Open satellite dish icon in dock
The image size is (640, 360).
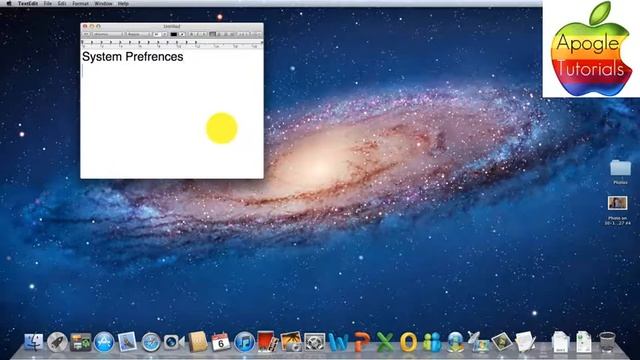(x=478, y=342)
